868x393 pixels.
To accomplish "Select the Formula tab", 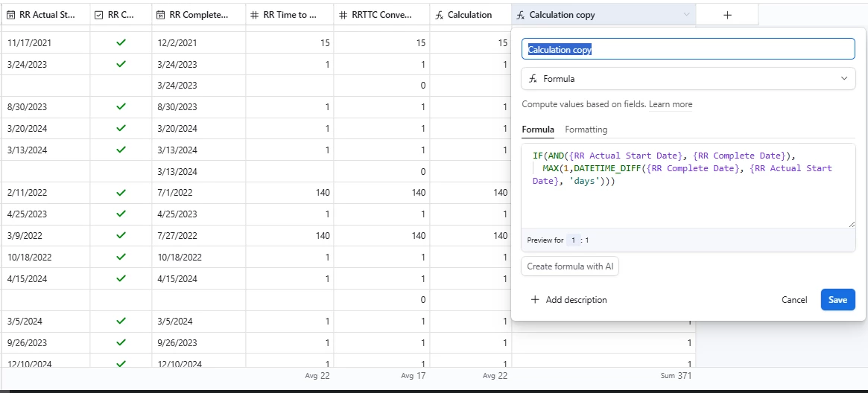I will 537,130.
